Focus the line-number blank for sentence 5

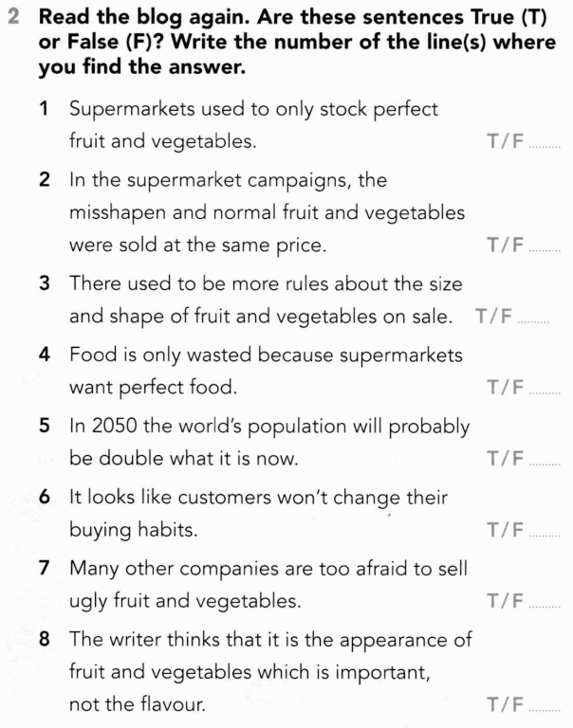(x=545, y=464)
